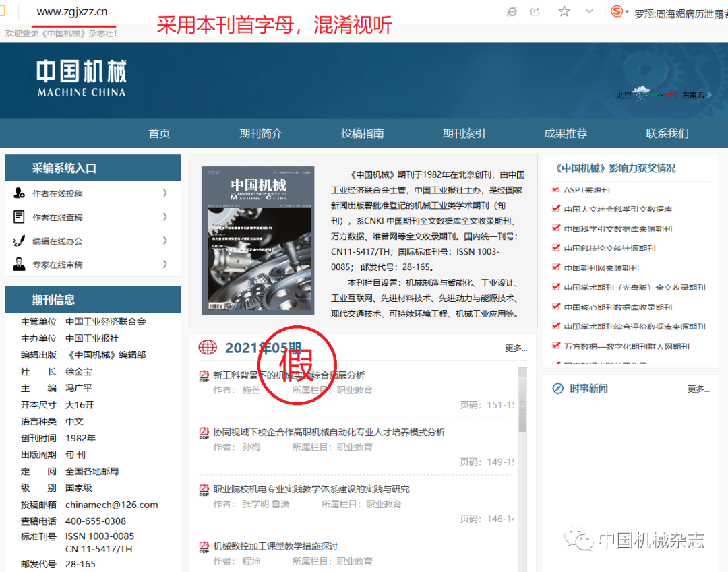The height and width of the screenshot is (572, 728).
Task: Click the 《中国机械》影响力获奖情况 heading
Action: (616, 168)
